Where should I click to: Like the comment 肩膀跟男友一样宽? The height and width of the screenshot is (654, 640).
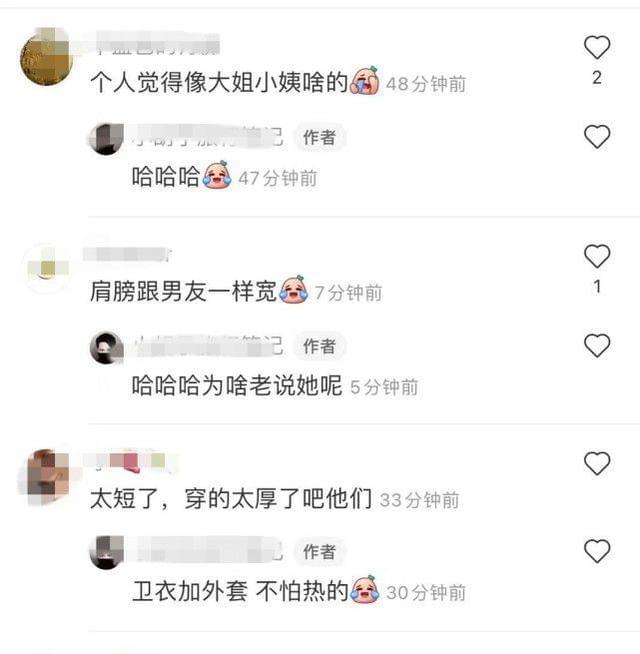coord(597,256)
